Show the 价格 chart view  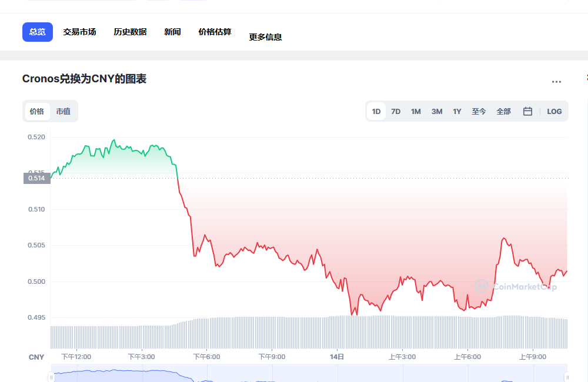(36, 111)
